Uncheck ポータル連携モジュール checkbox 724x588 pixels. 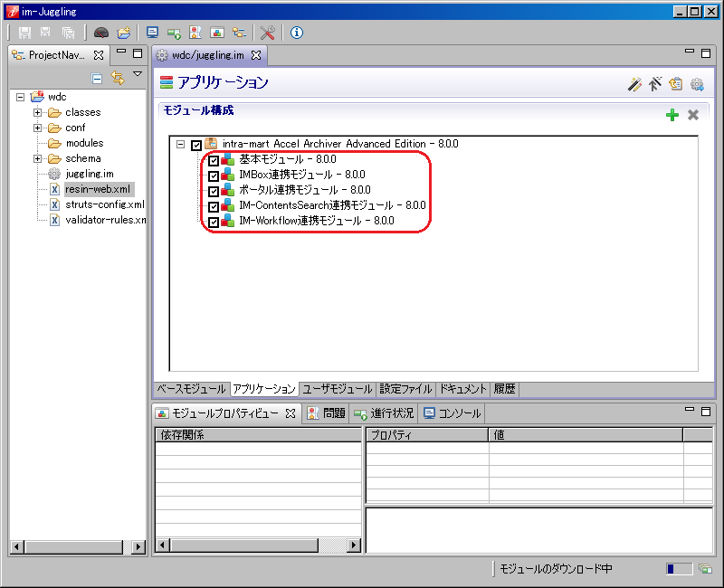click(214, 191)
